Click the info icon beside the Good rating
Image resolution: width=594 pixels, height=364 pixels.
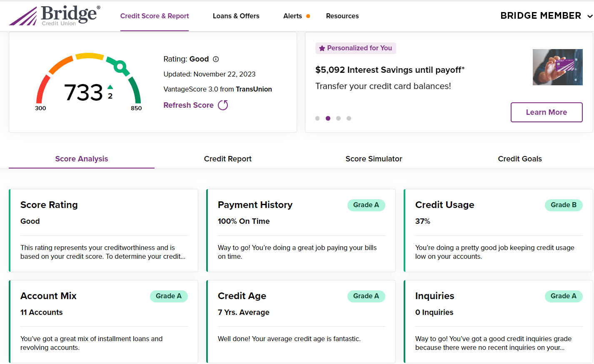pos(216,59)
